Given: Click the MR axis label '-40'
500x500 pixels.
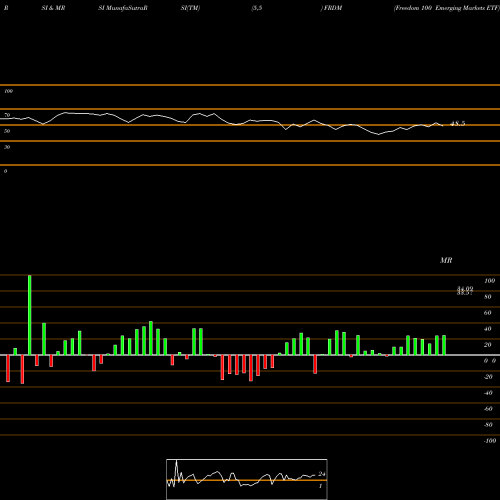Looking at the screenshot, I should pyautogui.click(x=488, y=393).
